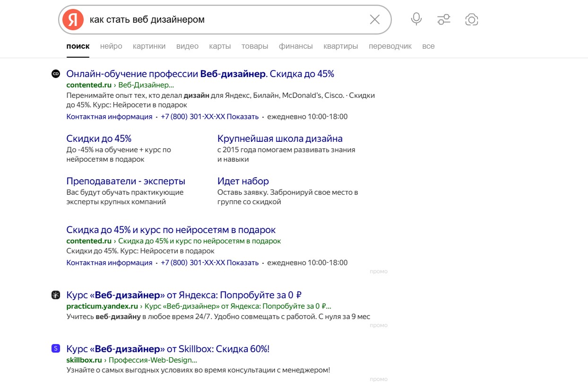
Task: Show phone number in second ad block
Action: pyautogui.click(x=210, y=263)
